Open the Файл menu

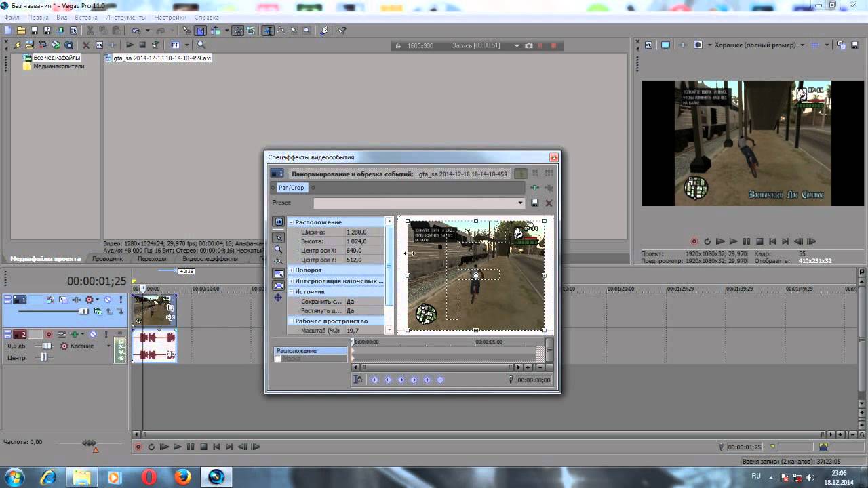(12, 17)
